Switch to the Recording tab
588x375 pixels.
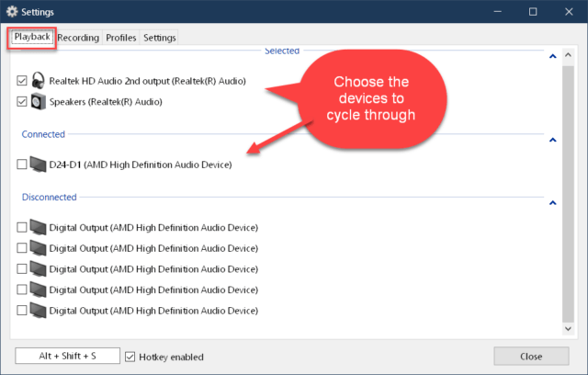pos(78,38)
